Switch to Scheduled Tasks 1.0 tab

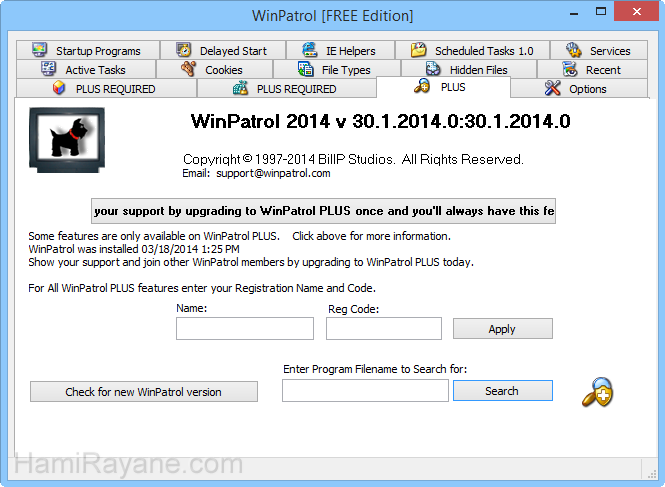point(472,50)
